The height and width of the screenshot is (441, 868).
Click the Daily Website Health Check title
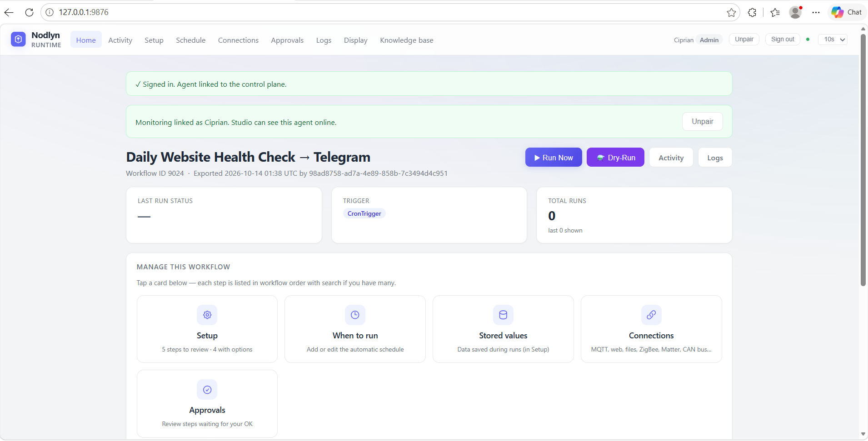pos(248,157)
